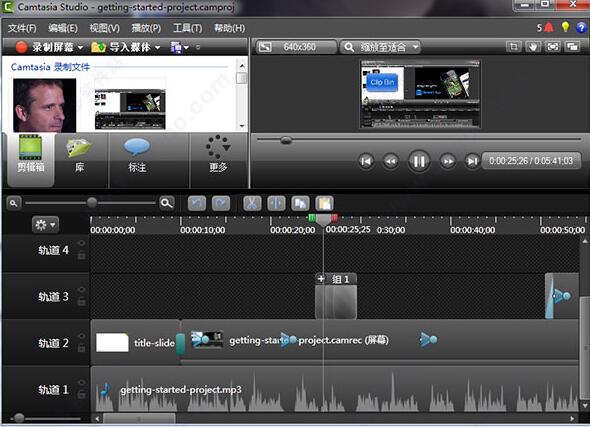Click the track height slider at bottom left
This screenshot has width=590, height=427.
click(18, 418)
